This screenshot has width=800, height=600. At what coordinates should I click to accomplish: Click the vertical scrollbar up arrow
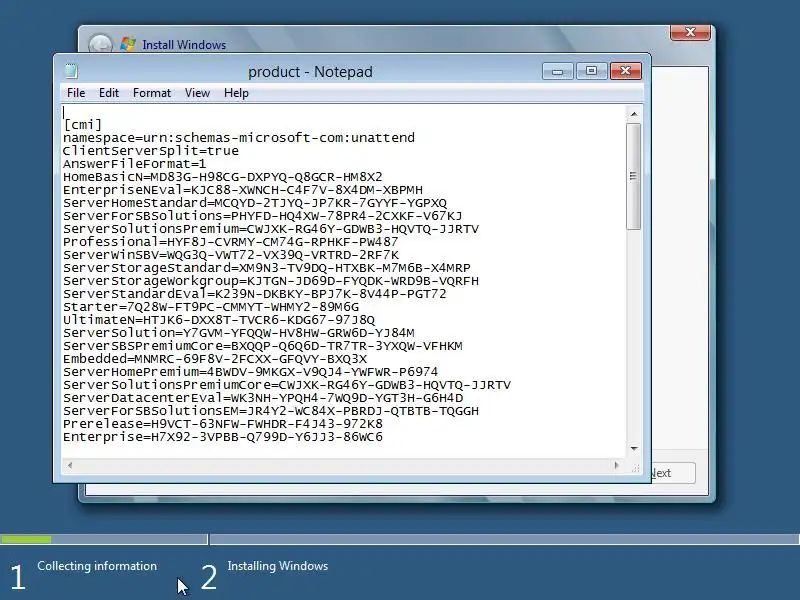634,114
